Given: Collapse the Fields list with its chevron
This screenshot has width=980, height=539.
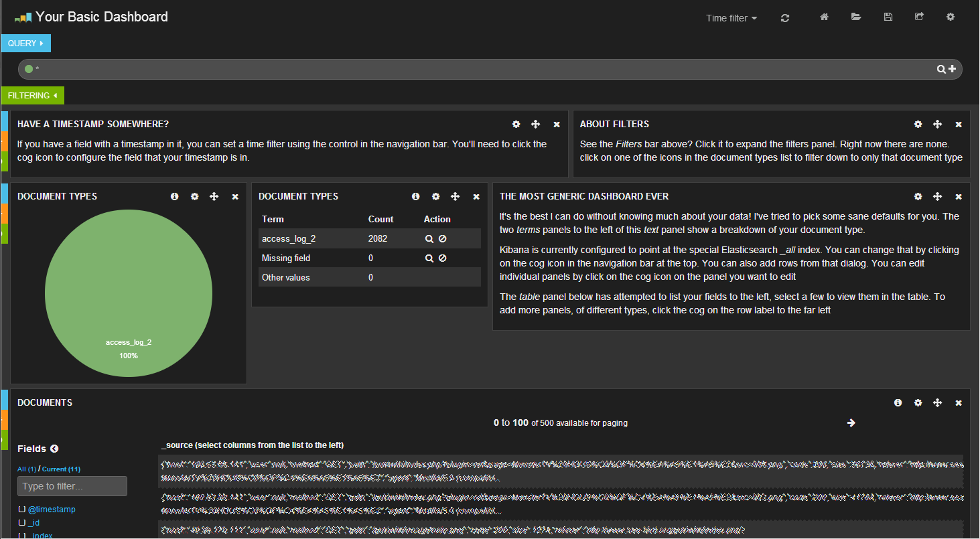Looking at the screenshot, I should tap(54, 449).
